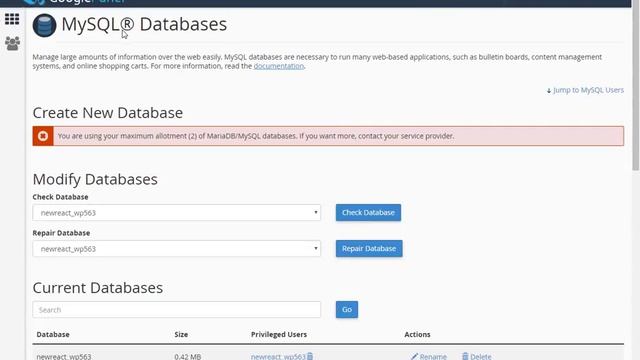Click the Check Database button
Viewport: 640px width, 360px height.
pyautogui.click(x=368, y=213)
